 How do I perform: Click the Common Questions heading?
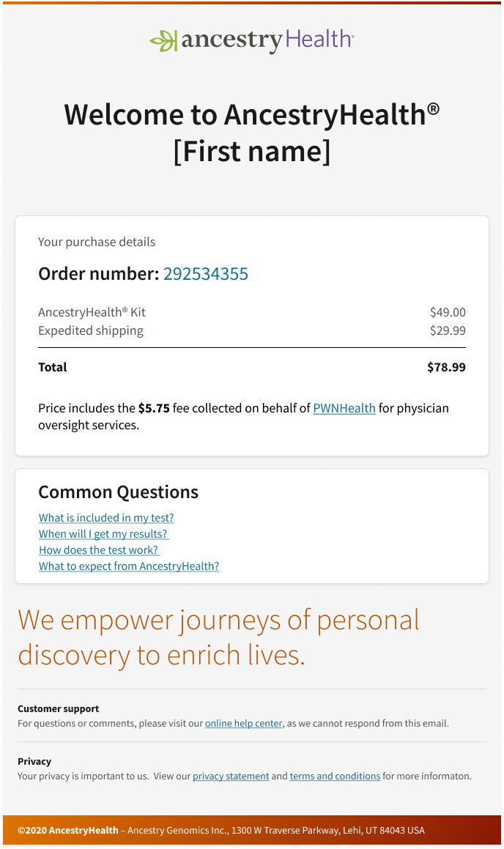click(x=118, y=492)
